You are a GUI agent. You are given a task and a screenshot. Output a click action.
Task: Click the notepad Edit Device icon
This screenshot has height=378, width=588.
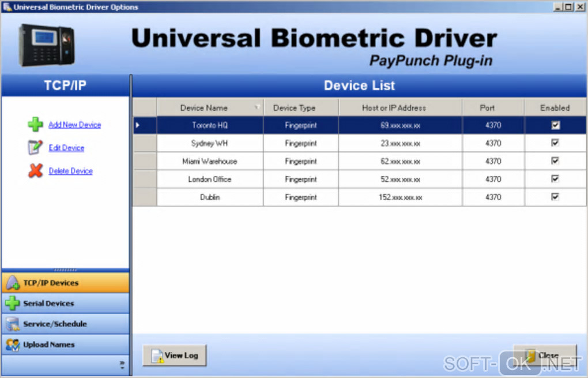tap(35, 147)
